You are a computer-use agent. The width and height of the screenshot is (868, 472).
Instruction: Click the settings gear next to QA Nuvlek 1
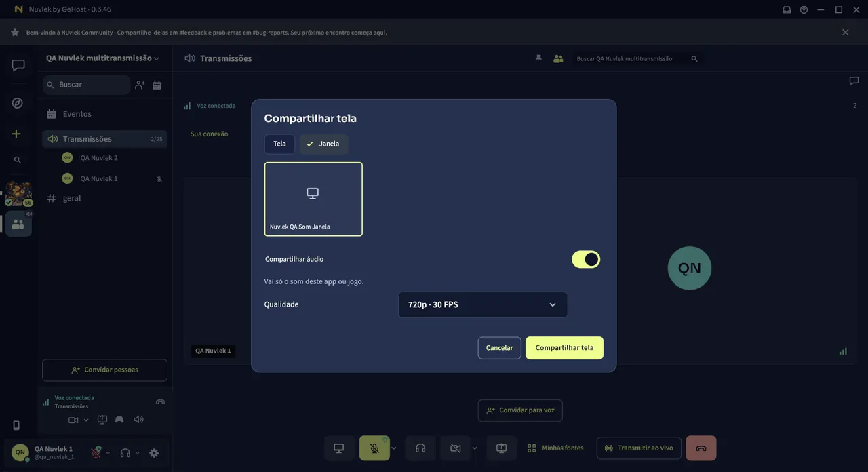pos(154,453)
